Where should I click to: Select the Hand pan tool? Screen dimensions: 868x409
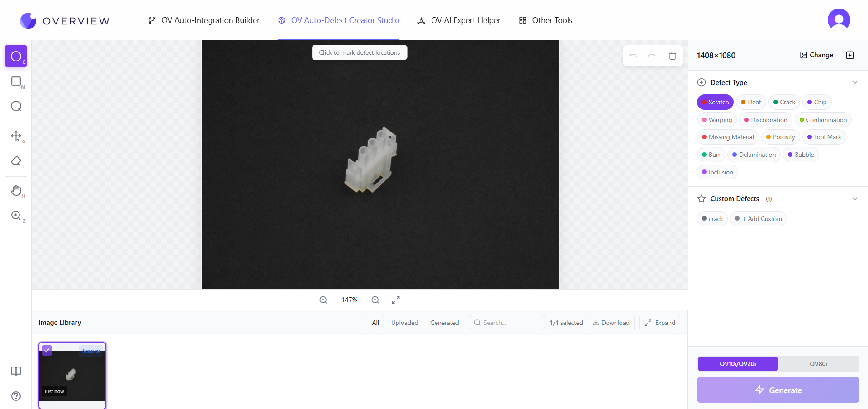[x=16, y=190]
